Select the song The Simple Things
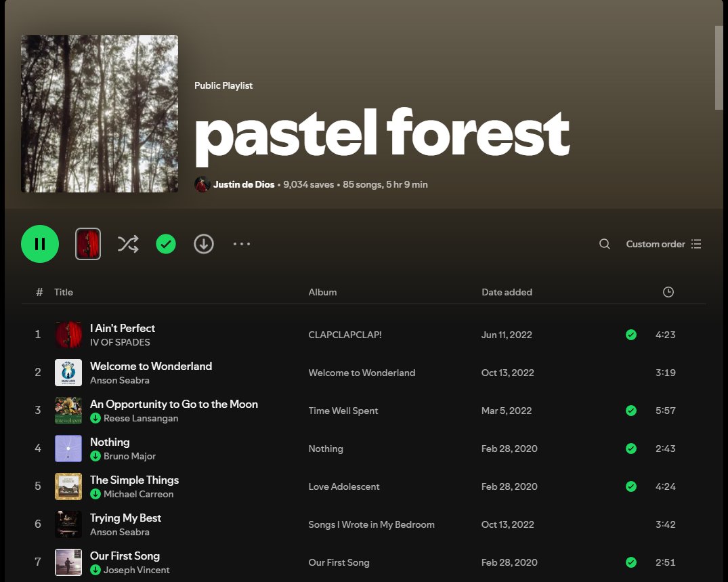Screen dimensions: 728x582 (134, 480)
